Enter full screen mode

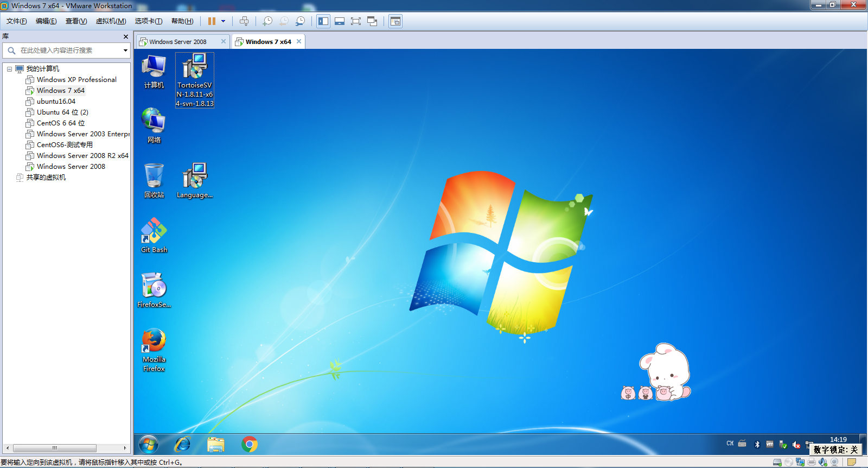[x=356, y=21]
